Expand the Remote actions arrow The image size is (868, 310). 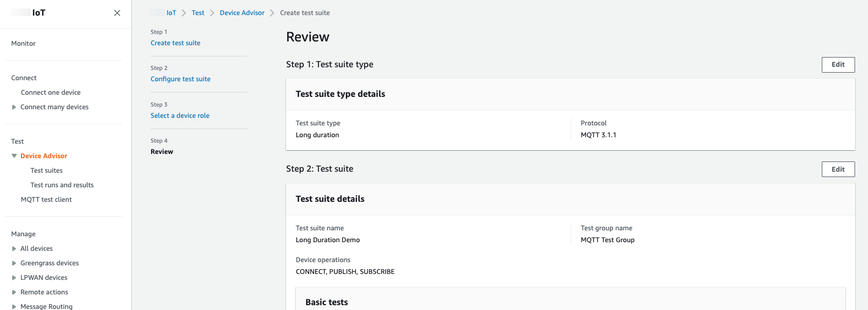[14, 292]
